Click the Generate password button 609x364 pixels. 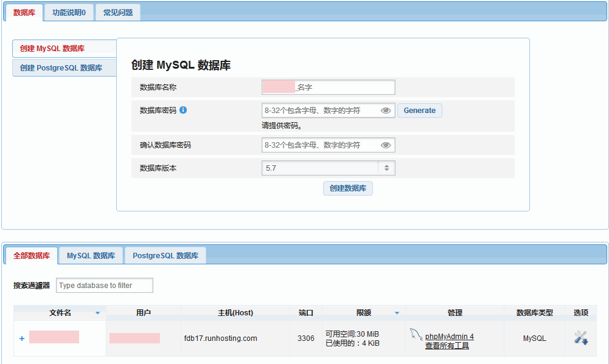(419, 111)
